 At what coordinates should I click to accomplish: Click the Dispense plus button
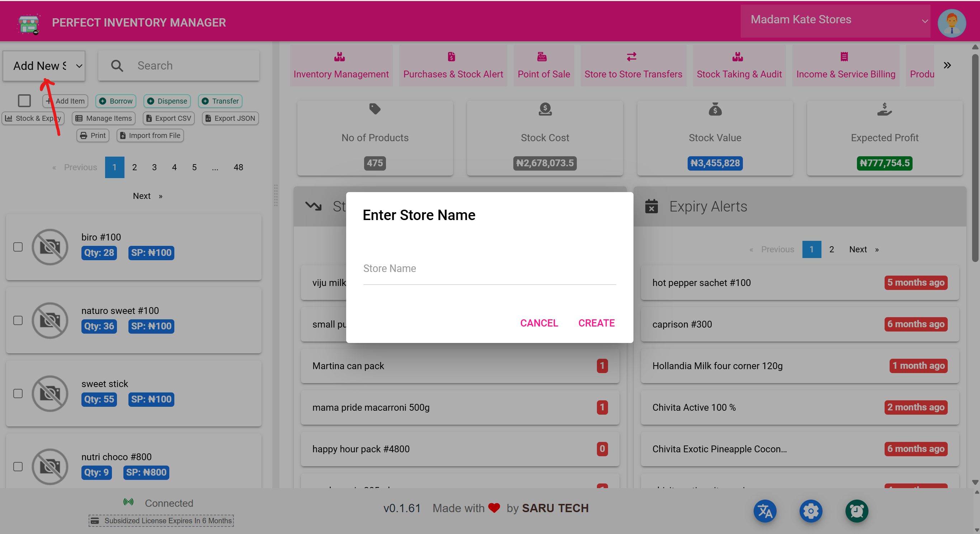click(x=167, y=101)
